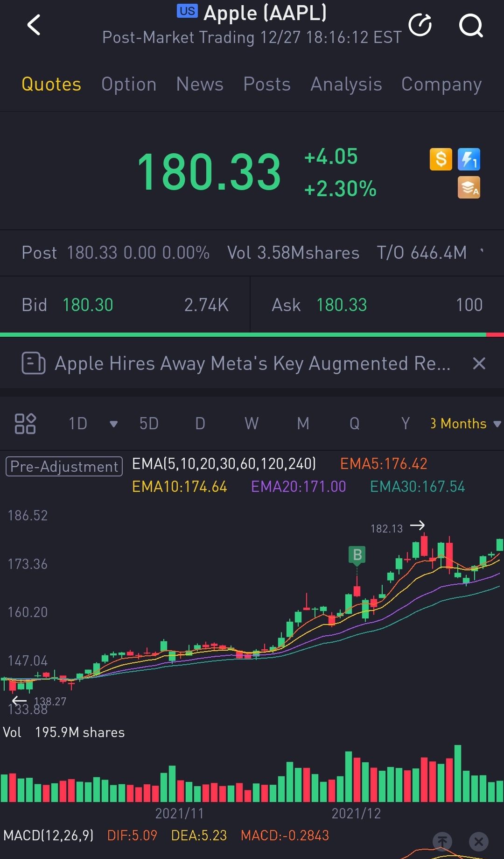Image resolution: width=504 pixels, height=859 pixels.
Task: Tap the 182.13 high price label
Action: 386,529
